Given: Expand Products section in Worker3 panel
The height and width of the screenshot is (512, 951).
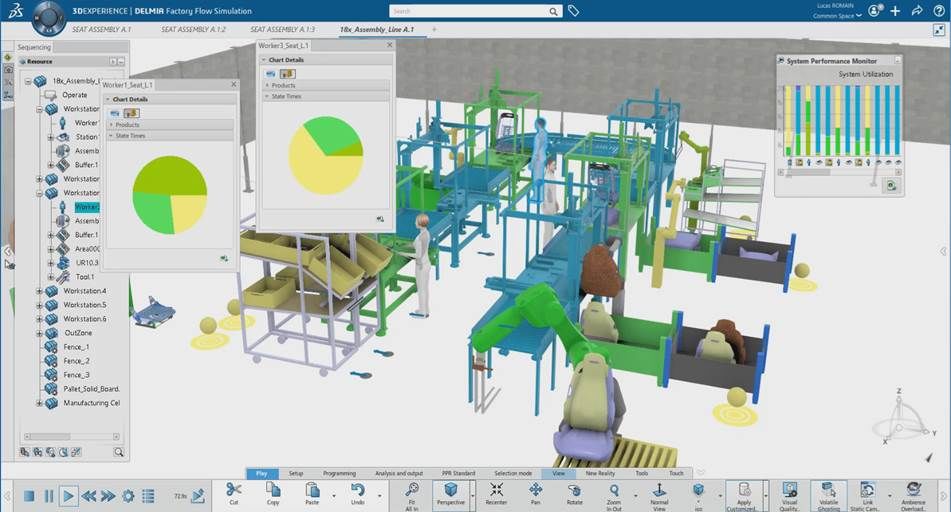Looking at the screenshot, I should click(267, 86).
